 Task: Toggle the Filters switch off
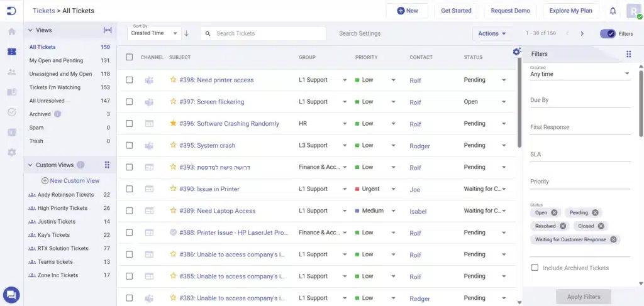pos(608,34)
